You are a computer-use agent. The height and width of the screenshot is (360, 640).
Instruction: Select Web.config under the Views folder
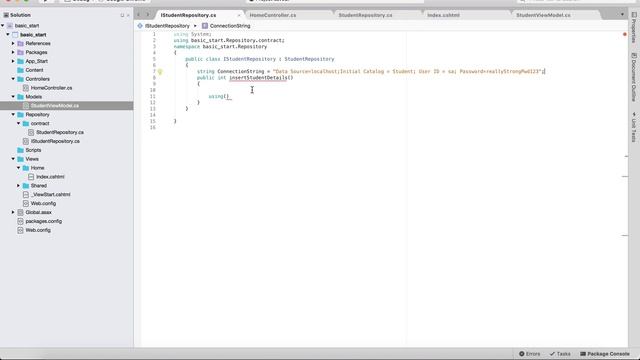point(43,203)
